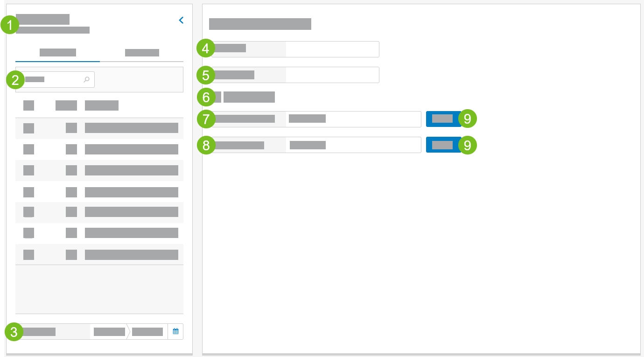This screenshot has width=644, height=357.
Task: Click into the text field marked 5
Action: [332, 75]
